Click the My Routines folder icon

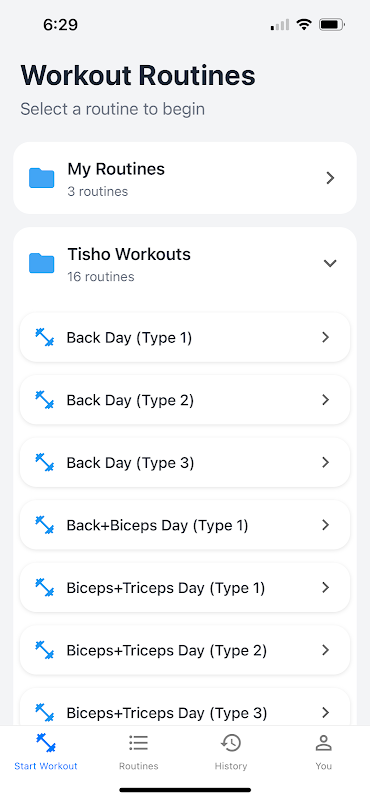41,178
